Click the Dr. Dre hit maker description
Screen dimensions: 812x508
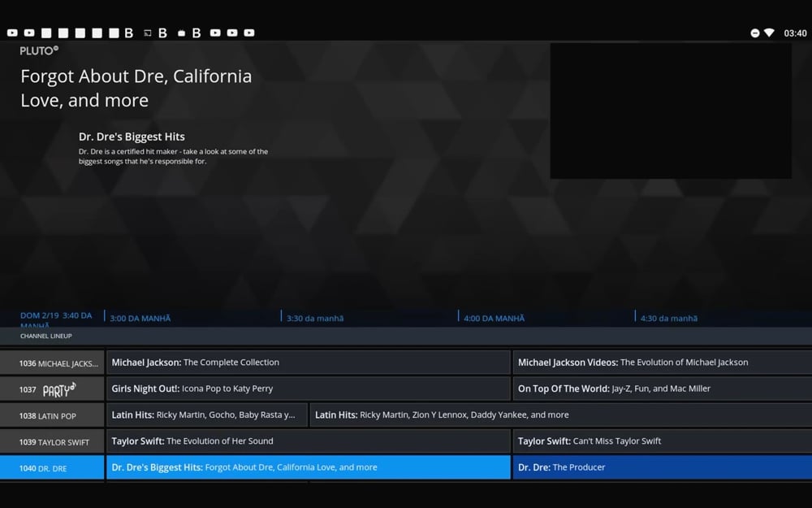pos(173,157)
